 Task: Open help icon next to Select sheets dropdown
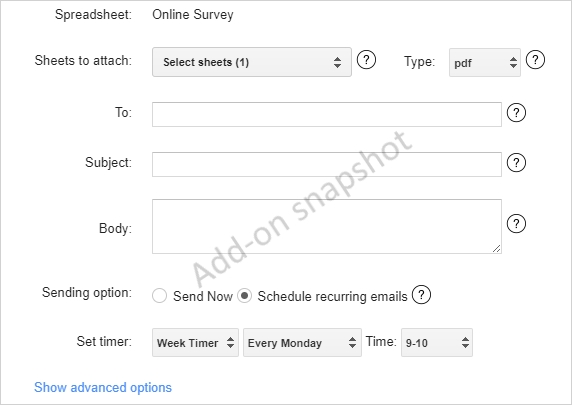[366, 59]
